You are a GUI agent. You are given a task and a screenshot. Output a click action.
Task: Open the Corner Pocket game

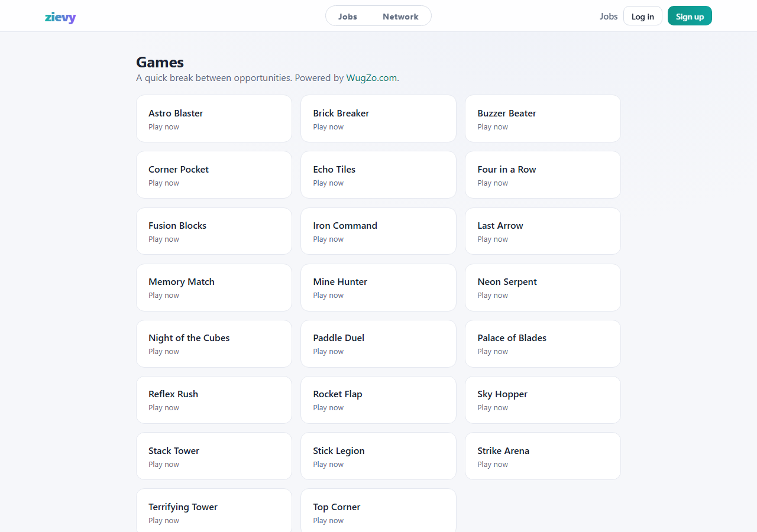coord(214,175)
